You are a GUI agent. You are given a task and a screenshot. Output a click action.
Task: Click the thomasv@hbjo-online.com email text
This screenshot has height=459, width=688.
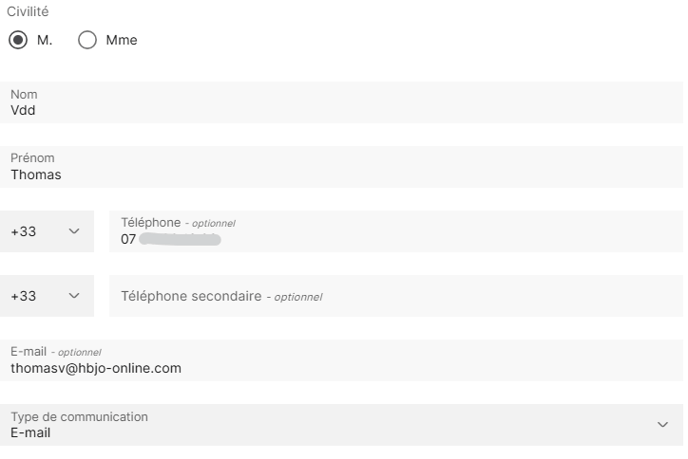96,368
